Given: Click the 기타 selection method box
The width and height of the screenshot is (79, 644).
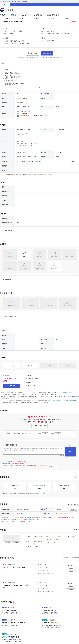Looking at the screenshot, I should click(67, 365).
